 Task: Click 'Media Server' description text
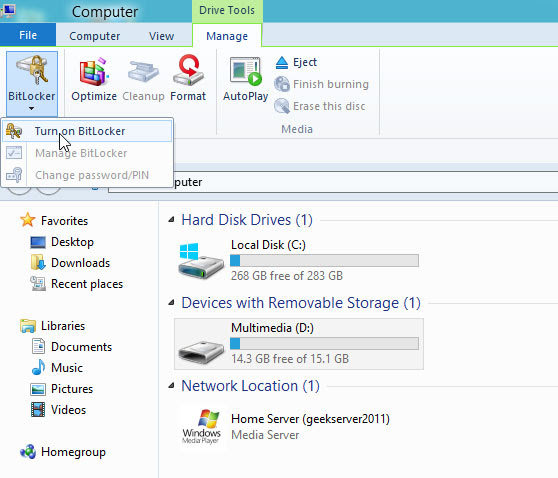[x=265, y=435]
